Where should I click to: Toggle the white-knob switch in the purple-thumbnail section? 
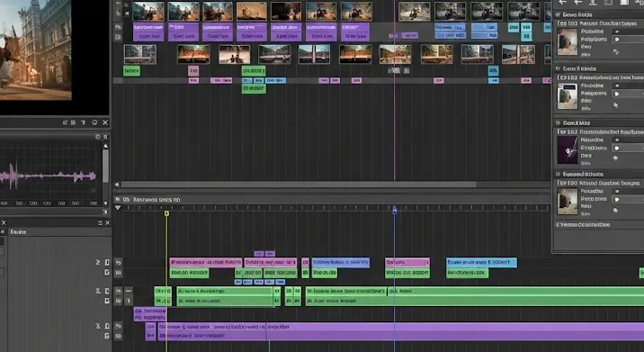pos(616,148)
